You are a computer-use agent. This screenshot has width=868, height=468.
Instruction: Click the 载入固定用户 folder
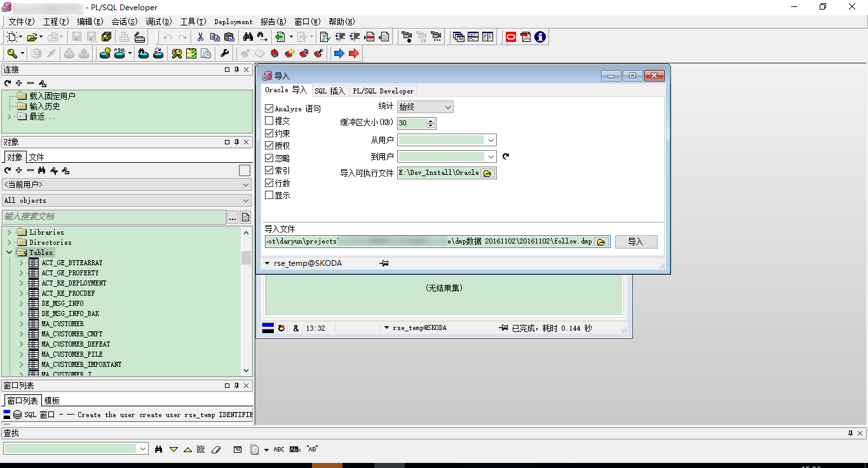click(52, 96)
